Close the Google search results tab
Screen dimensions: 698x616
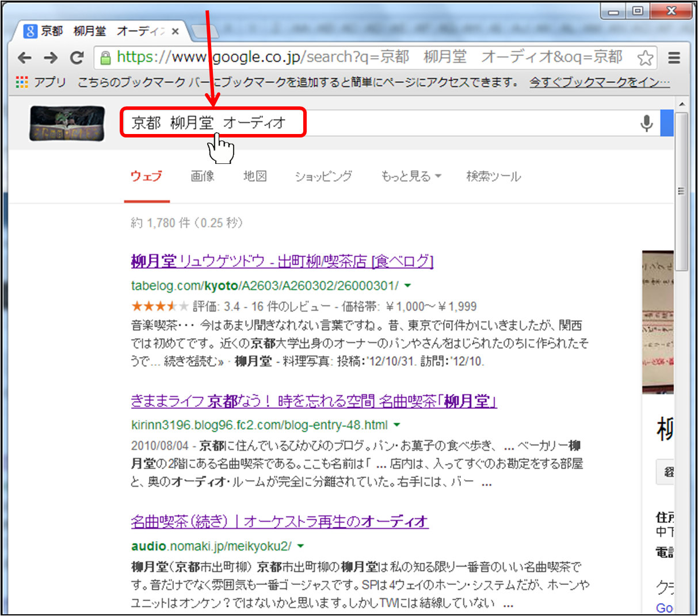click(176, 32)
